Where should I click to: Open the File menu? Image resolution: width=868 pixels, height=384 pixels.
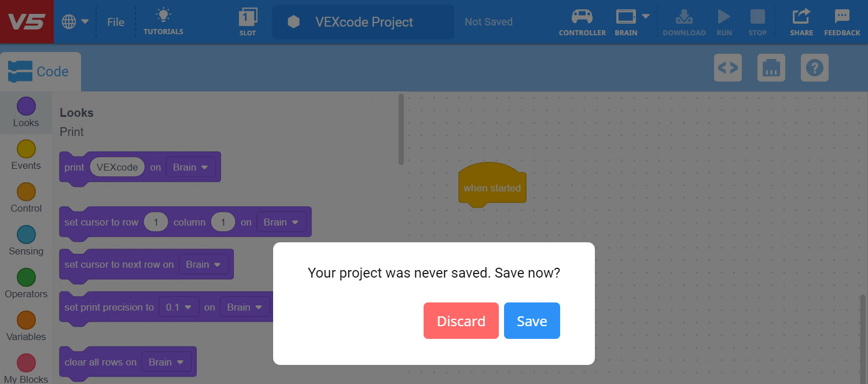coord(116,21)
